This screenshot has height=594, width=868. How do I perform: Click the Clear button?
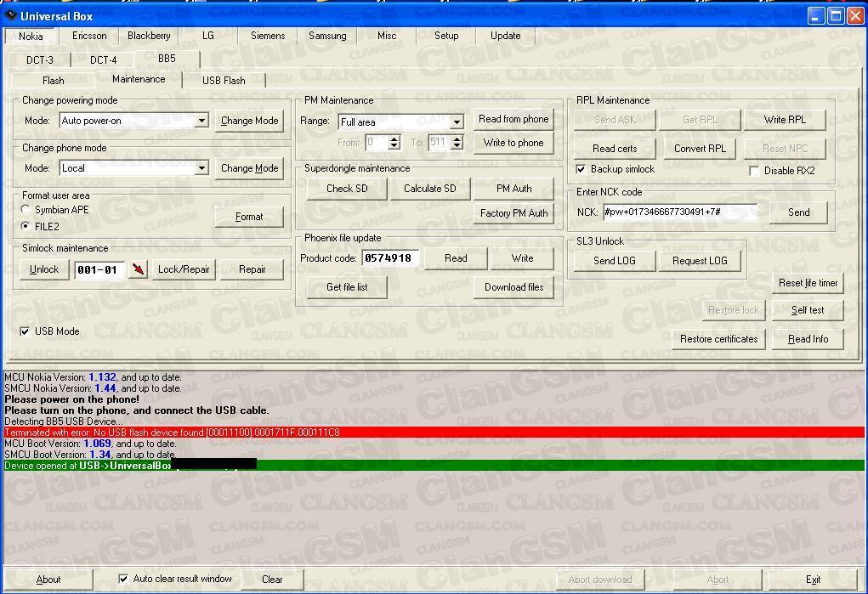272,580
